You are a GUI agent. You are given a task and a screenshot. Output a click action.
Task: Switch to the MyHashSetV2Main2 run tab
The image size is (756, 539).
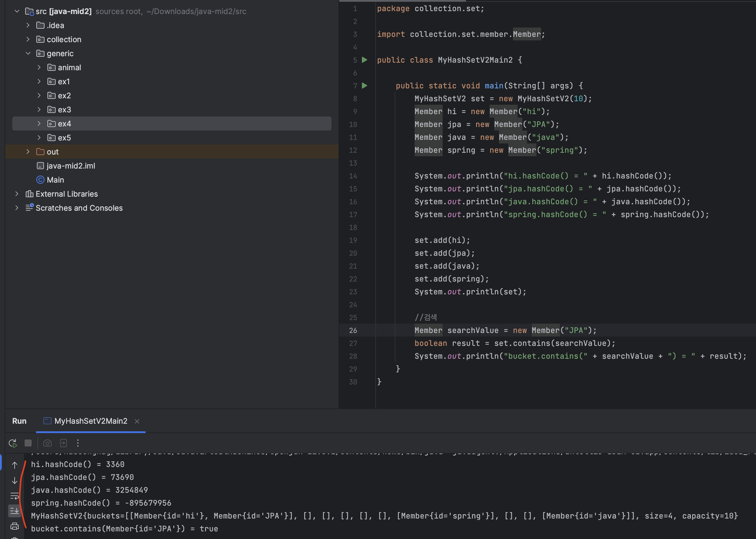pos(91,421)
